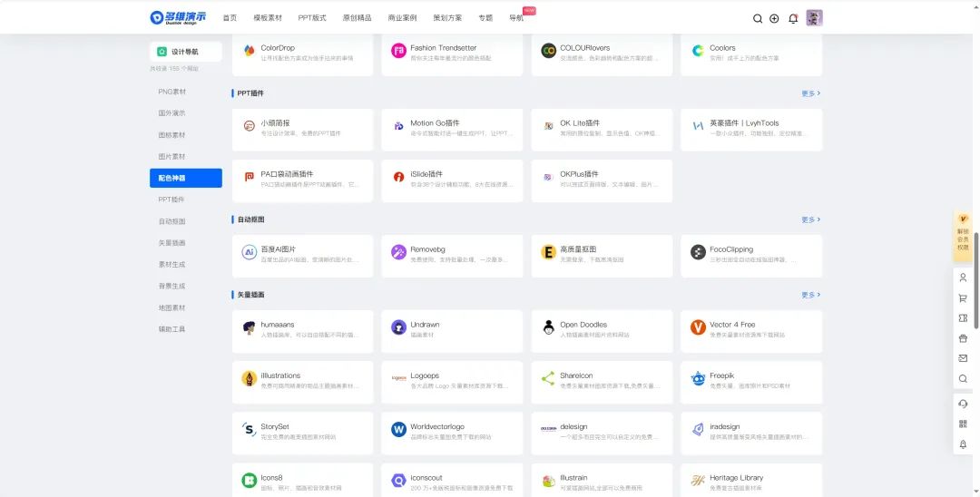Screen dimensions: 980x497
Task: Expand 更多 for the PPT插件 section
Action: (810, 93)
